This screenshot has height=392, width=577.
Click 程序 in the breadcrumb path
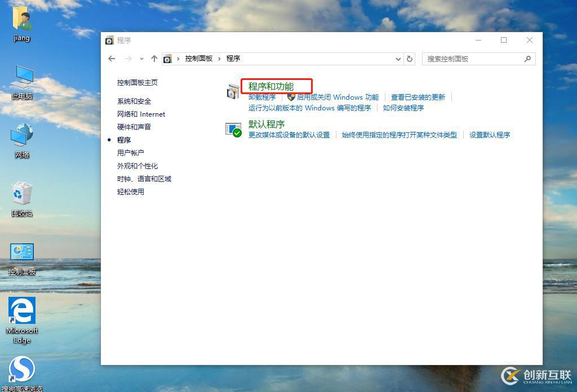click(x=233, y=59)
